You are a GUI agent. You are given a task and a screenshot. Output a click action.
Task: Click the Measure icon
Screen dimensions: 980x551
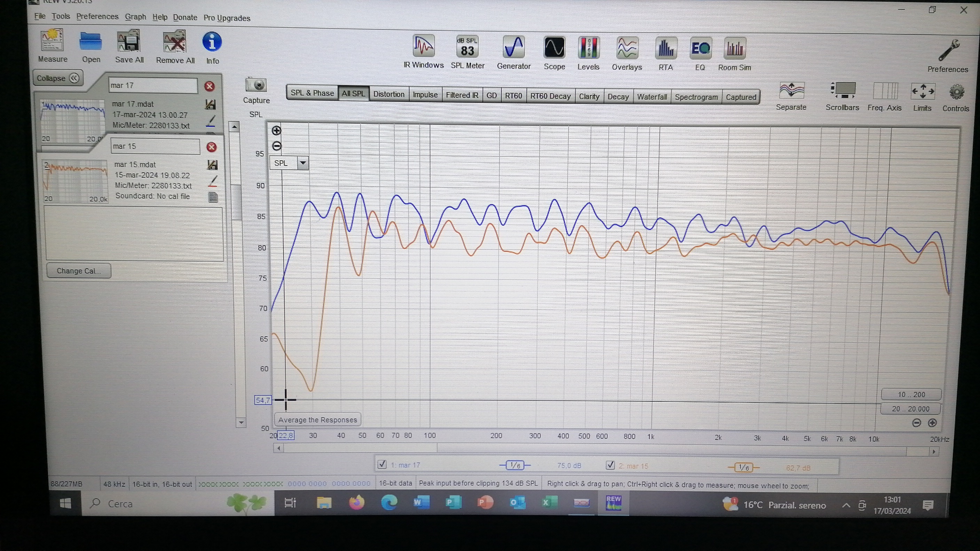click(x=53, y=41)
